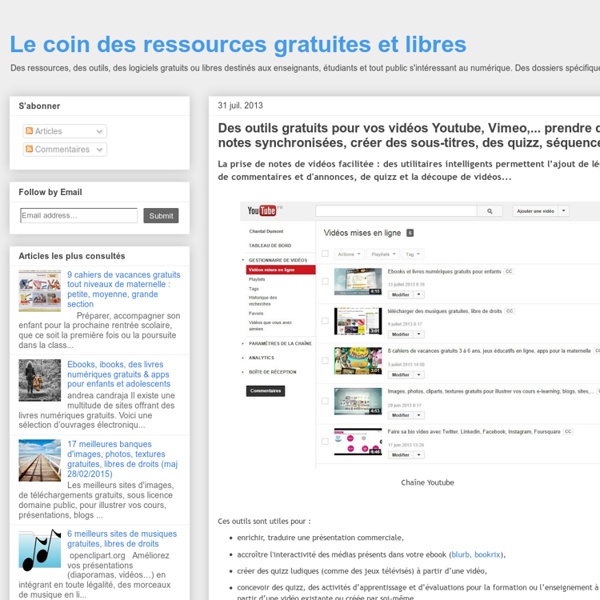600x600 pixels.
Task: Check the box for Faire sa bio vidéo video
Action: point(325,441)
